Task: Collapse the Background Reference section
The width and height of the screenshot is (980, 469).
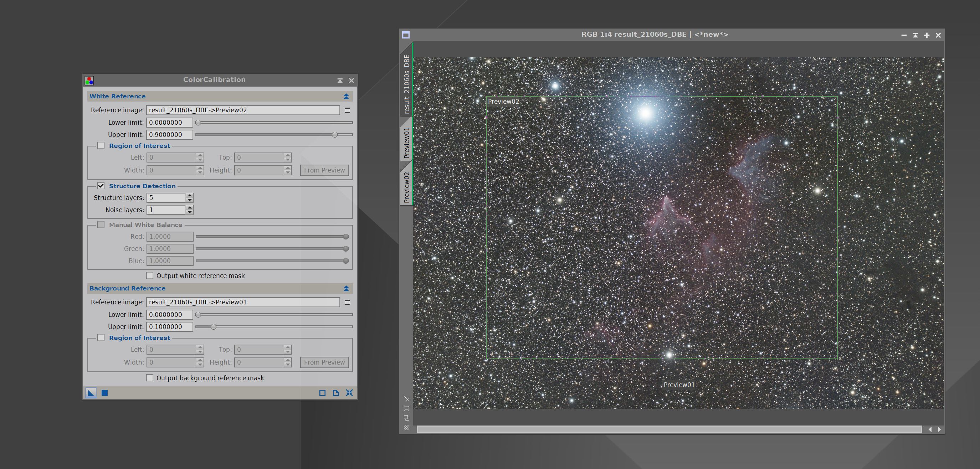Action: click(346, 288)
